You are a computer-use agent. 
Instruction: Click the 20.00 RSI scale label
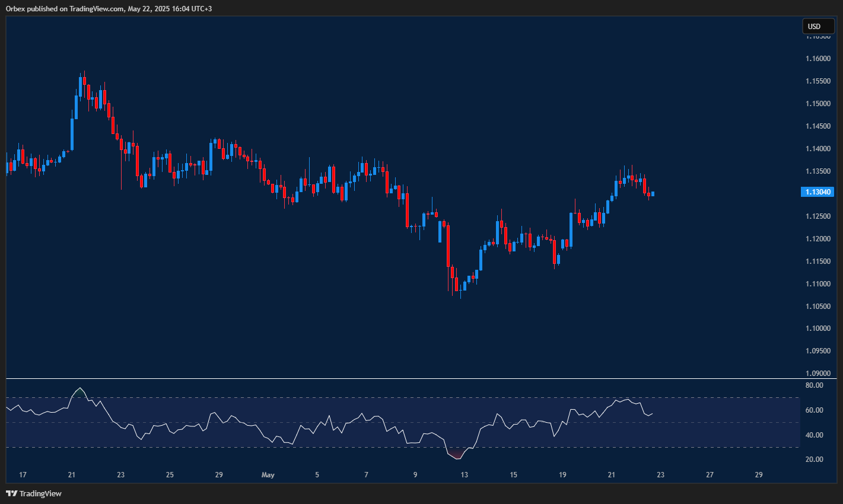pyautogui.click(x=815, y=460)
